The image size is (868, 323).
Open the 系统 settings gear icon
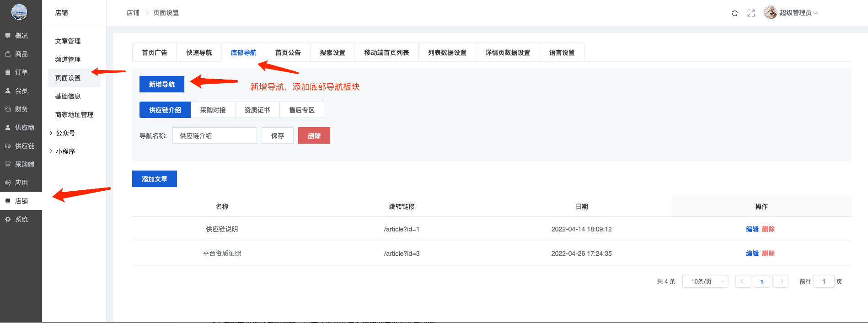[x=8, y=219]
